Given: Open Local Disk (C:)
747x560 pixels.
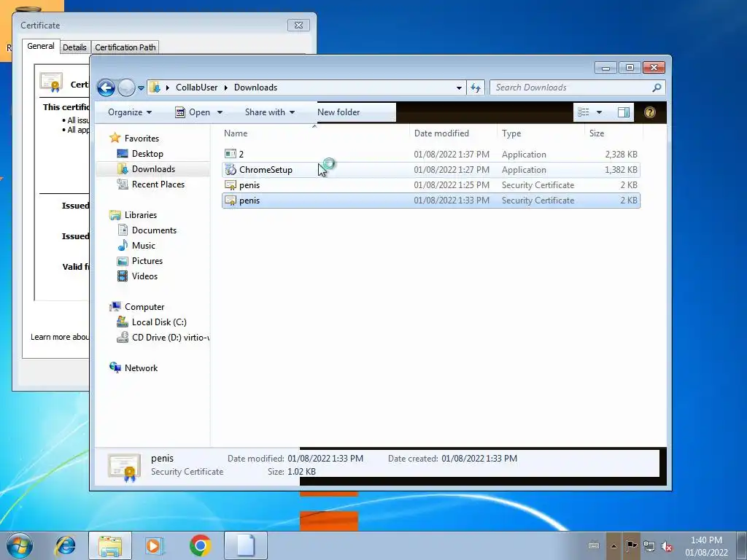Looking at the screenshot, I should pyautogui.click(x=158, y=322).
